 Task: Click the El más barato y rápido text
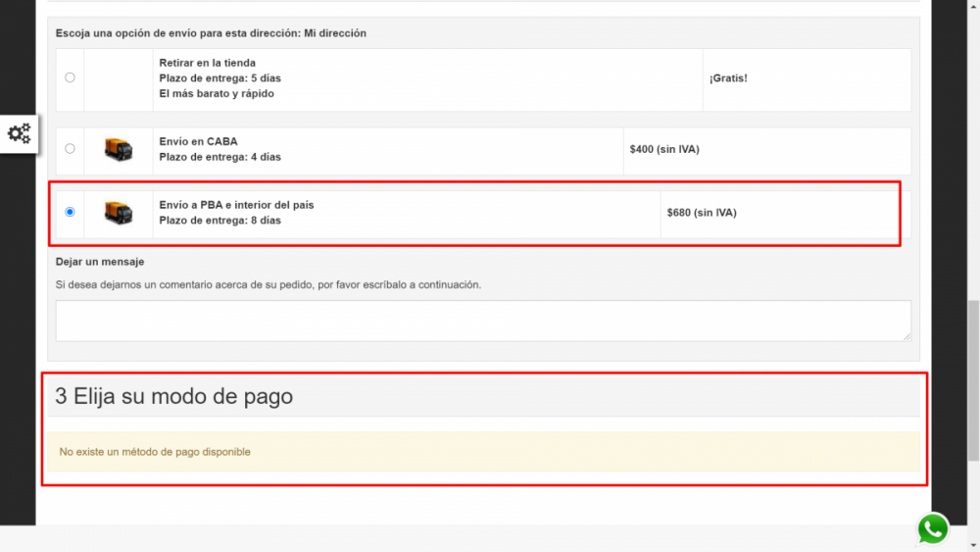pyautogui.click(x=217, y=94)
